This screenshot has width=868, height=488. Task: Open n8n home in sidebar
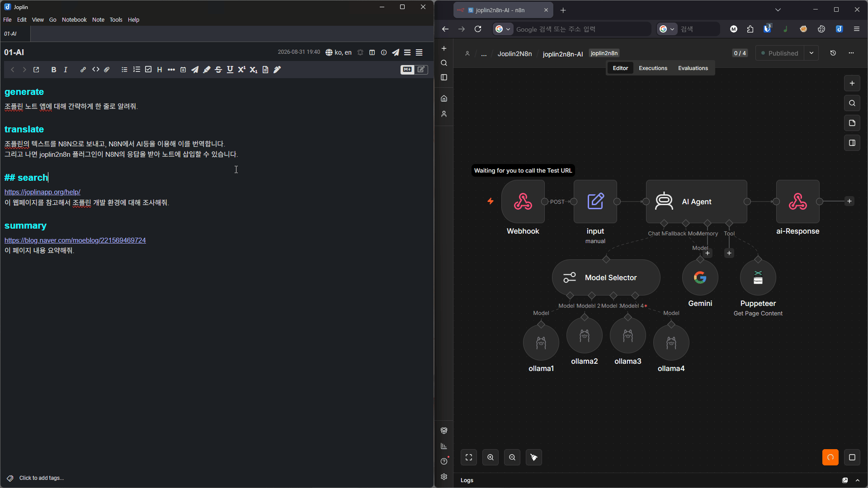click(x=444, y=99)
